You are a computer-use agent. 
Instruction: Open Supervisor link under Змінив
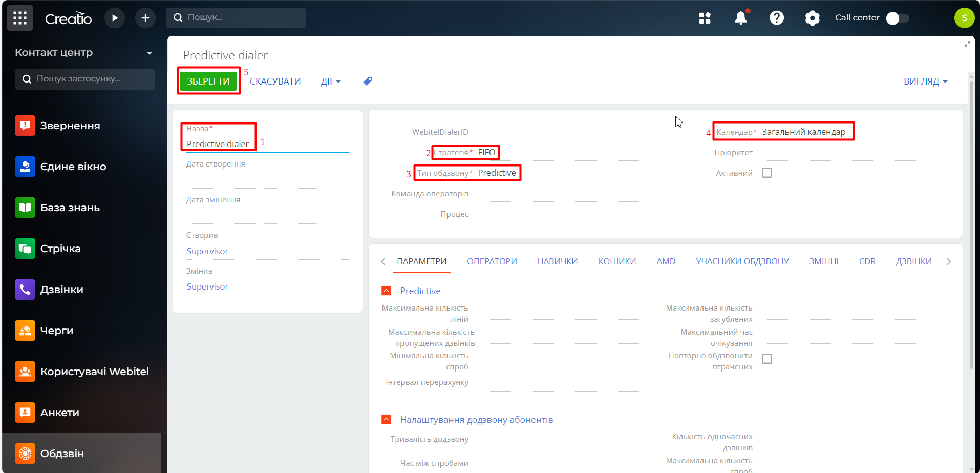(207, 286)
